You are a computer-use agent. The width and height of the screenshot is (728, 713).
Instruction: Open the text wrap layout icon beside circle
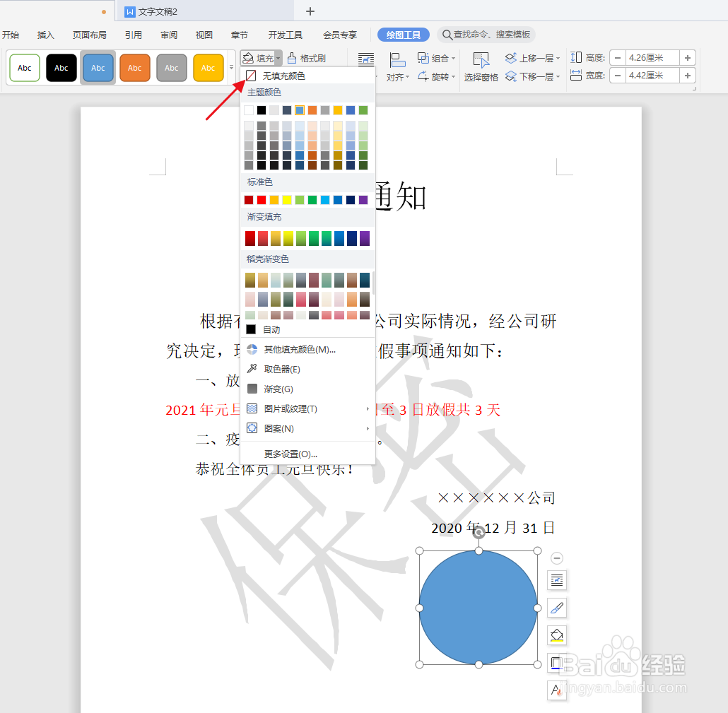pos(557,580)
